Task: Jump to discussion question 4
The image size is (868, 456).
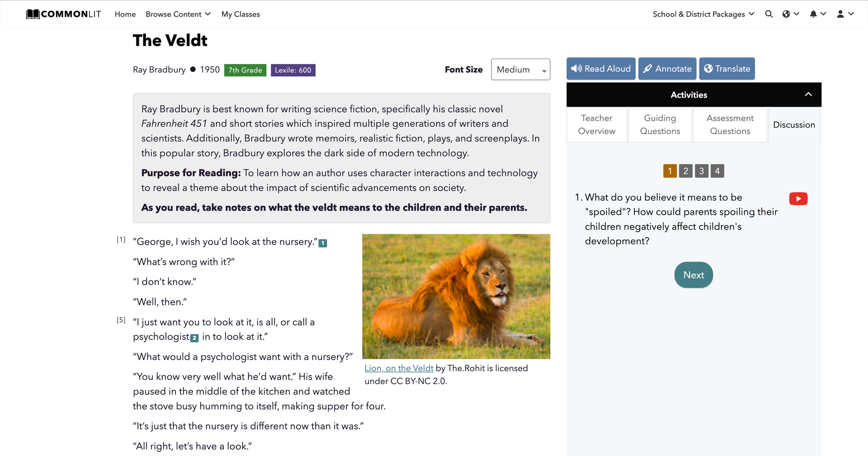Action: point(717,171)
